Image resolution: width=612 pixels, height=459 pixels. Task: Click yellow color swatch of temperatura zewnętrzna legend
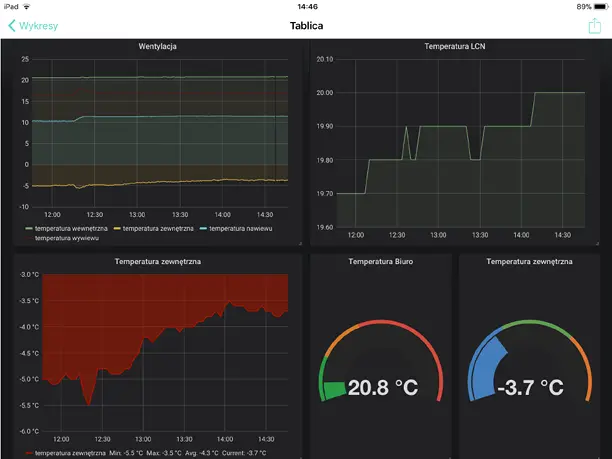pyautogui.click(x=115, y=229)
